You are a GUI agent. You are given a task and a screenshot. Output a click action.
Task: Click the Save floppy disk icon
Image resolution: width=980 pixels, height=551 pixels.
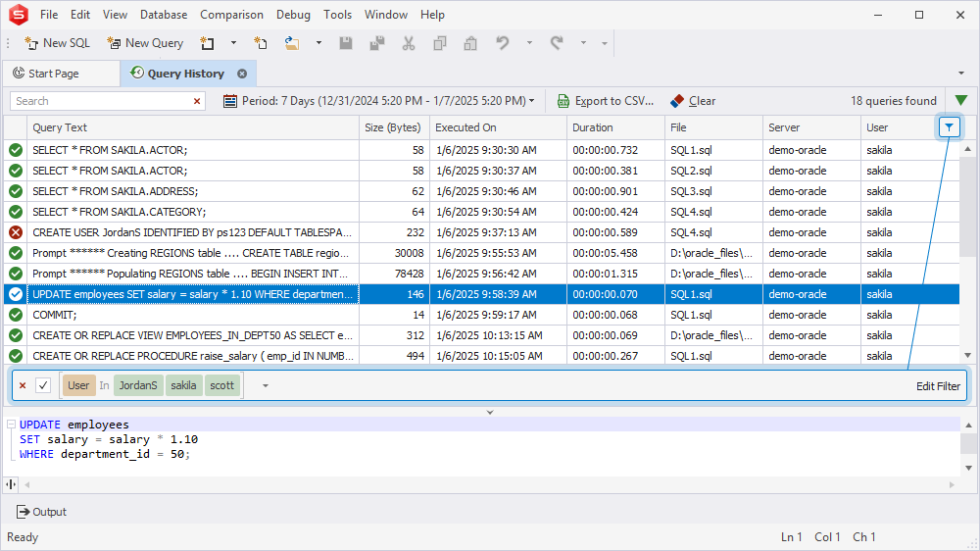[346, 43]
